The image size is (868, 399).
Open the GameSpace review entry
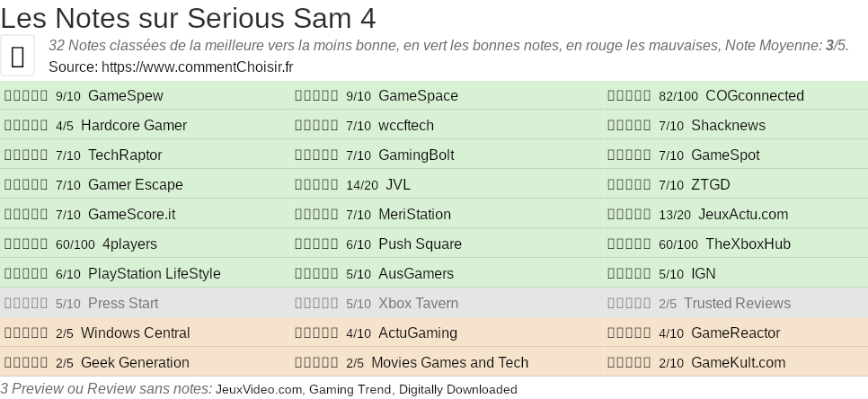pos(418,96)
